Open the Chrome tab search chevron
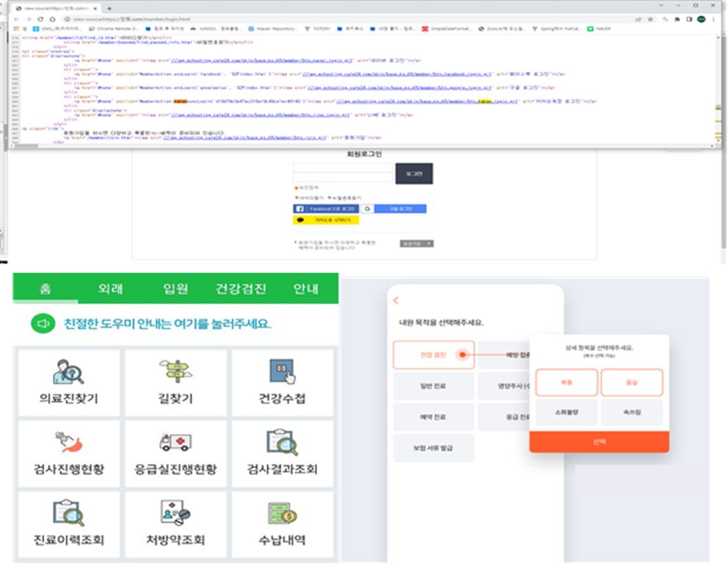The image size is (728, 564). pos(661,6)
